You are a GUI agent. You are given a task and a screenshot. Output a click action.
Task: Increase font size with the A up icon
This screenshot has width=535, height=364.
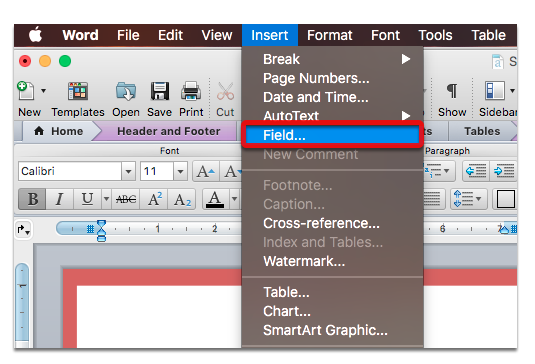(206, 171)
